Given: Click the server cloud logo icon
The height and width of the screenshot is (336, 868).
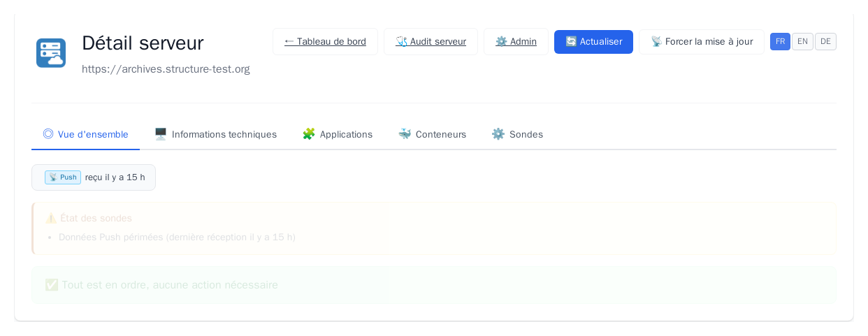Looking at the screenshot, I should (x=51, y=53).
